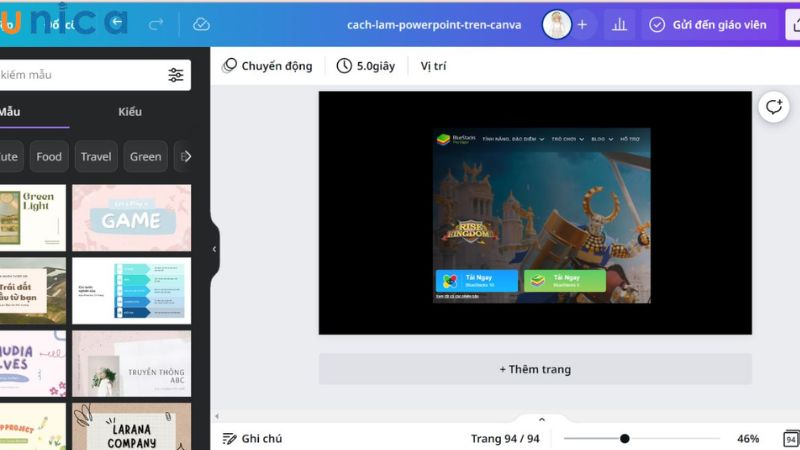Click the share upload icon
The width and height of the screenshot is (800, 450).
794,24
